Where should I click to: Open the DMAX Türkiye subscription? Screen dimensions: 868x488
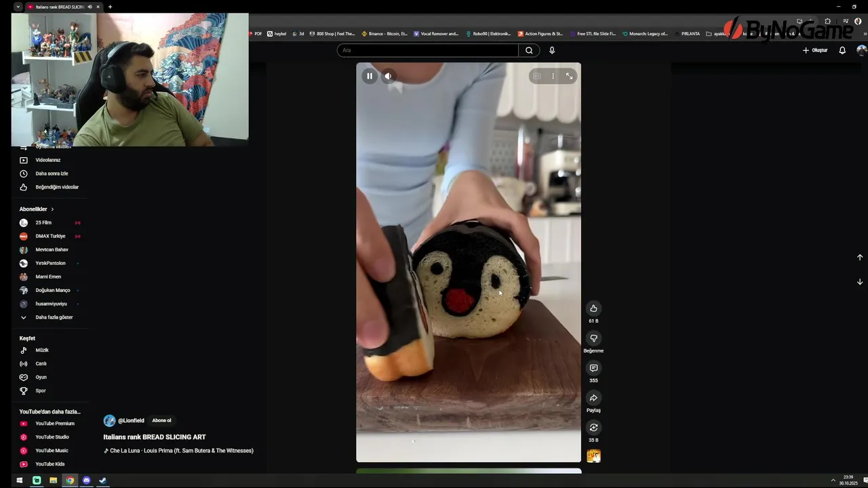click(49, 237)
